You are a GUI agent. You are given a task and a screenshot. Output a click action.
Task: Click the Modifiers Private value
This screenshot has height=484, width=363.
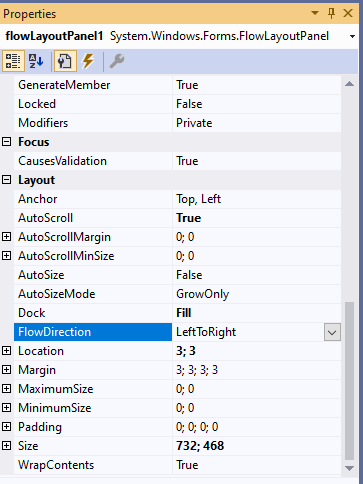click(194, 123)
